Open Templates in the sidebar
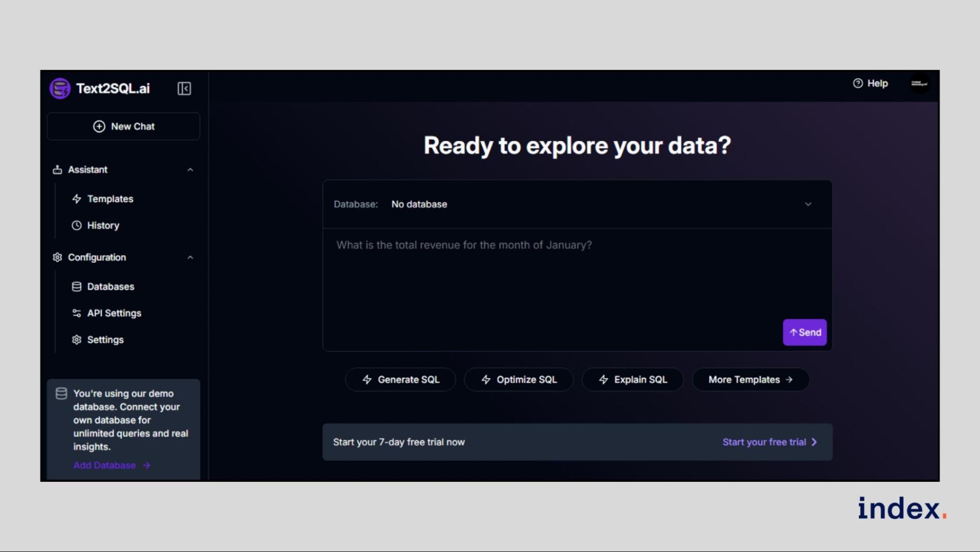980x552 pixels. (x=110, y=199)
